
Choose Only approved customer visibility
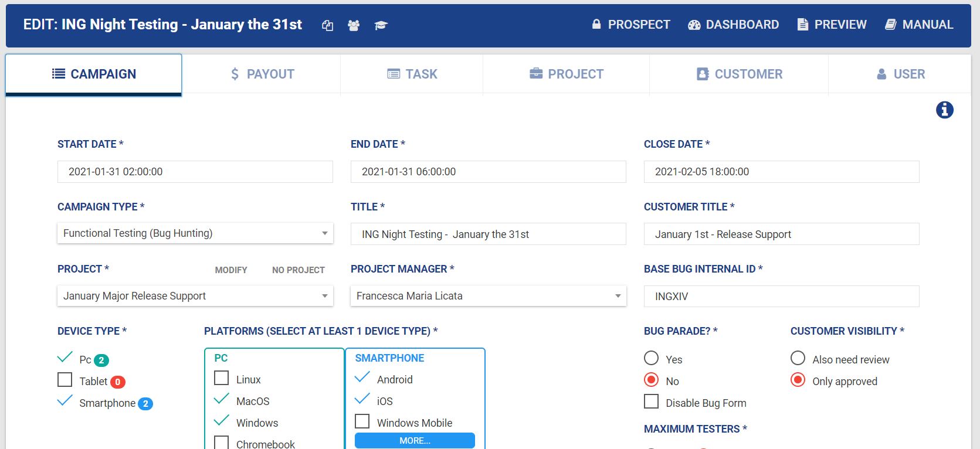point(798,380)
